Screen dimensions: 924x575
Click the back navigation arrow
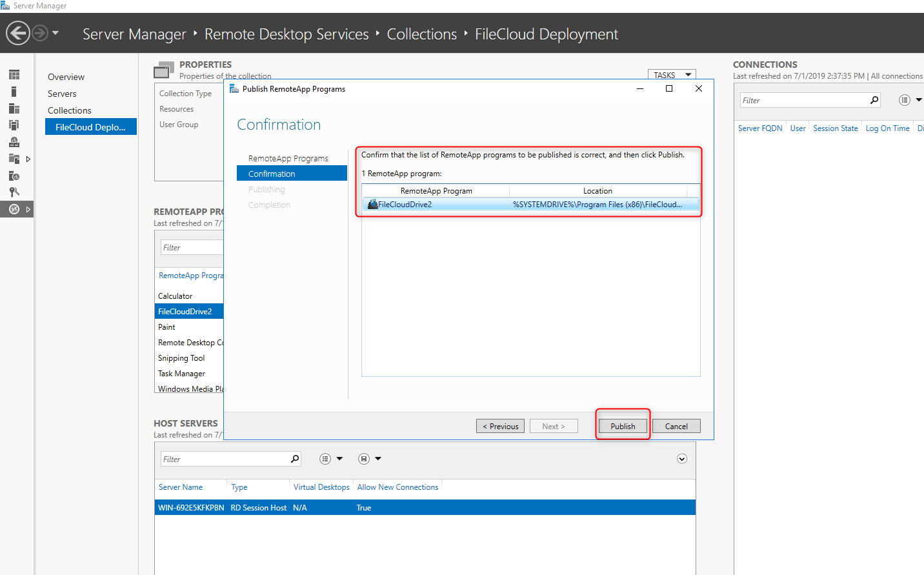(18, 33)
